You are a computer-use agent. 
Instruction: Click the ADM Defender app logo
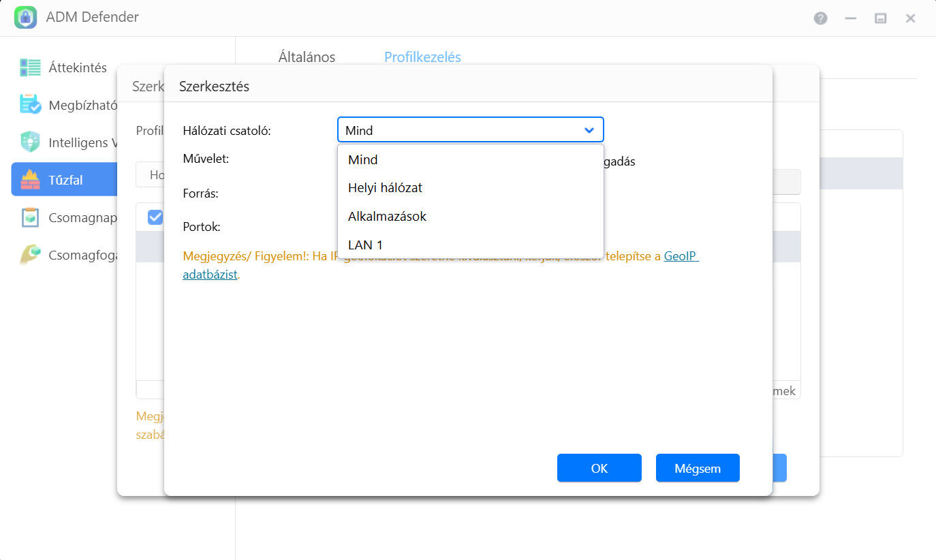pyautogui.click(x=25, y=18)
